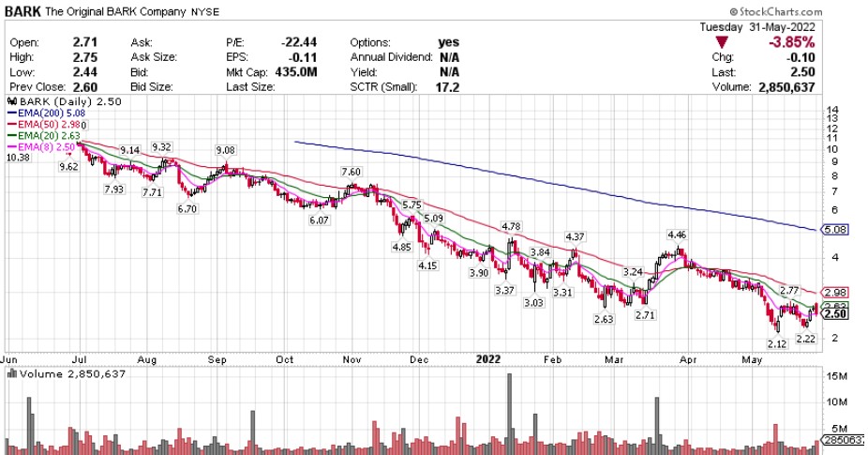Click the Mkt Cap value 435.0M
The width and height of the screenshot is (868, 455).
tap(296, 72)
